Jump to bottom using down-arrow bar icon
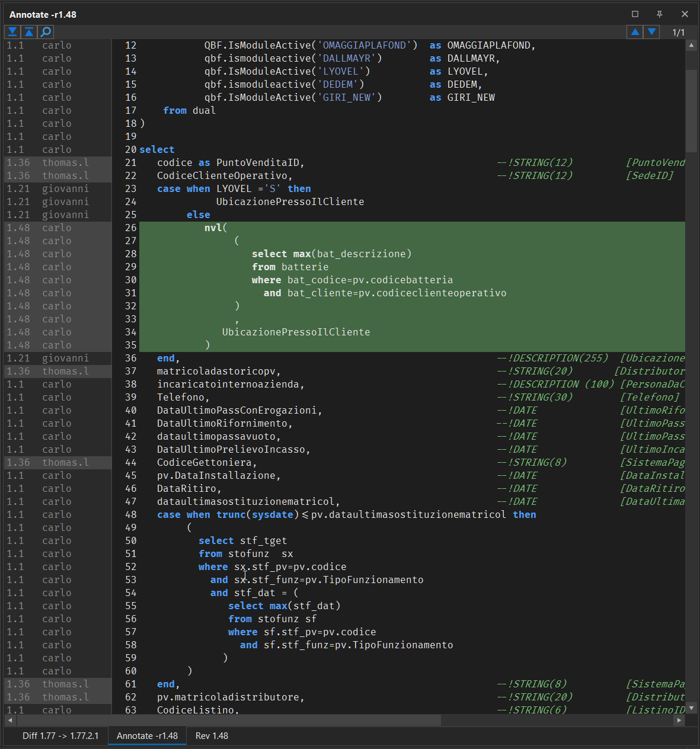This screenshot has height=749, width=700. click(12, 31)
